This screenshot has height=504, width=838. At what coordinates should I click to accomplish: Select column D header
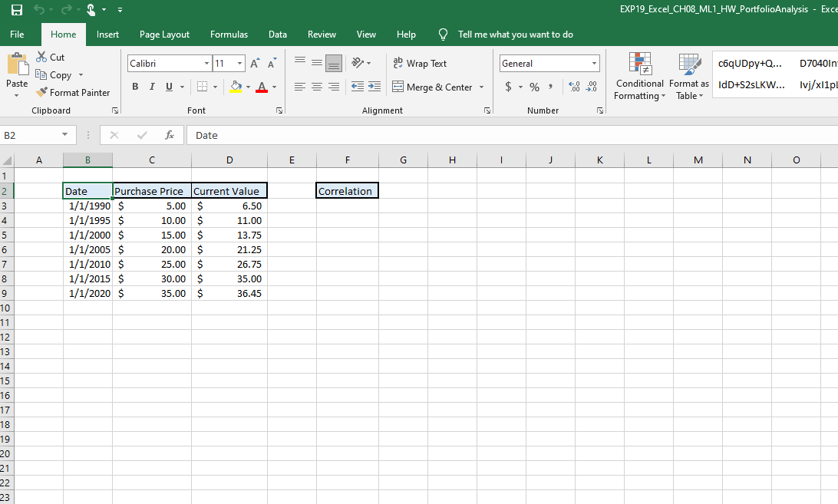[x=229, y=160]
